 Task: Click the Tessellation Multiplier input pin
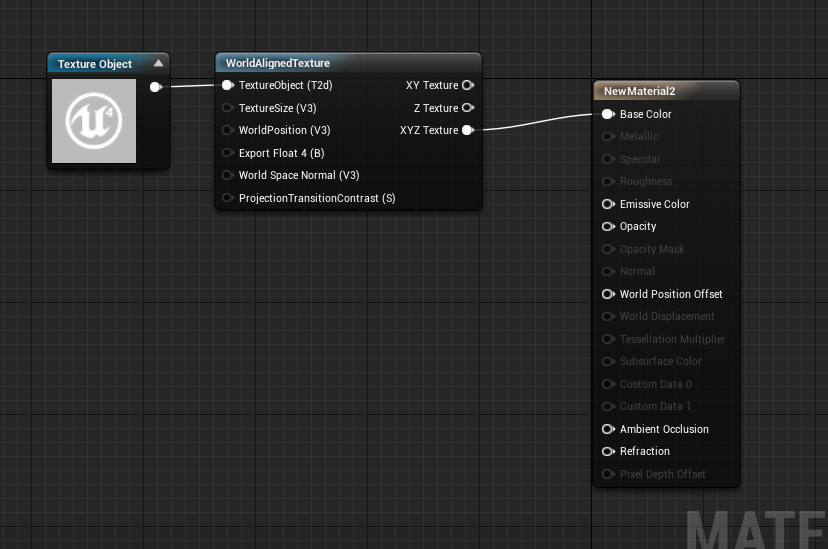click(x=608, y=339)
